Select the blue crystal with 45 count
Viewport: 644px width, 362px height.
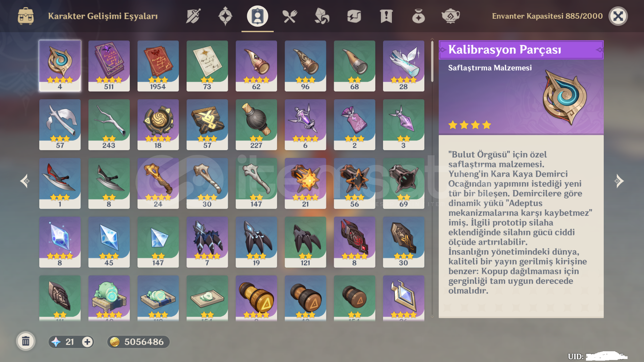pyautogui.click(x=109, y=242)
